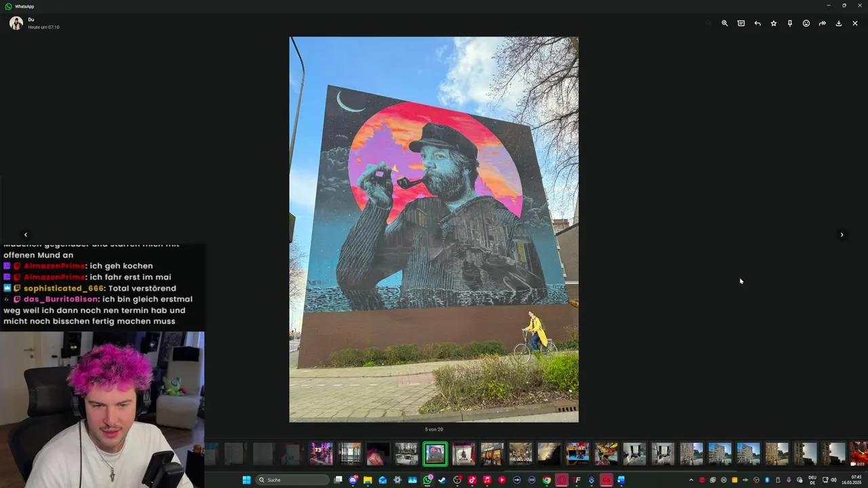Select the highlighted mural thumbnail

(x=435, y=454)
